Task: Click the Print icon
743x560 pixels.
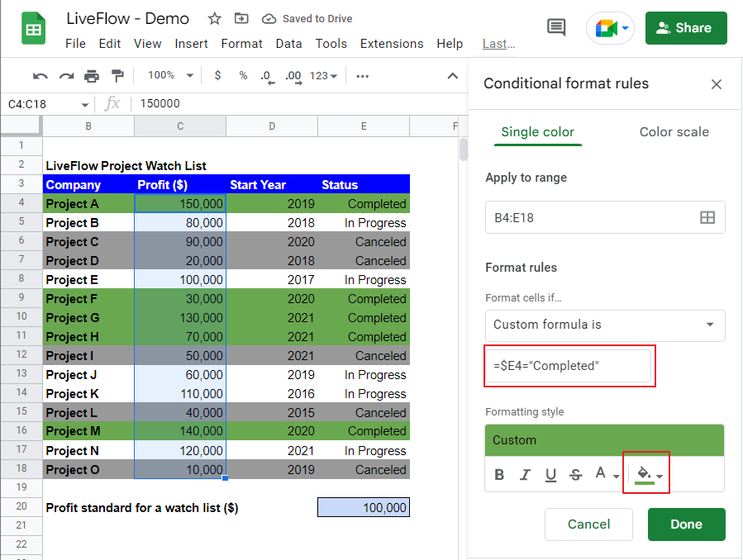Action: [92, 76]
